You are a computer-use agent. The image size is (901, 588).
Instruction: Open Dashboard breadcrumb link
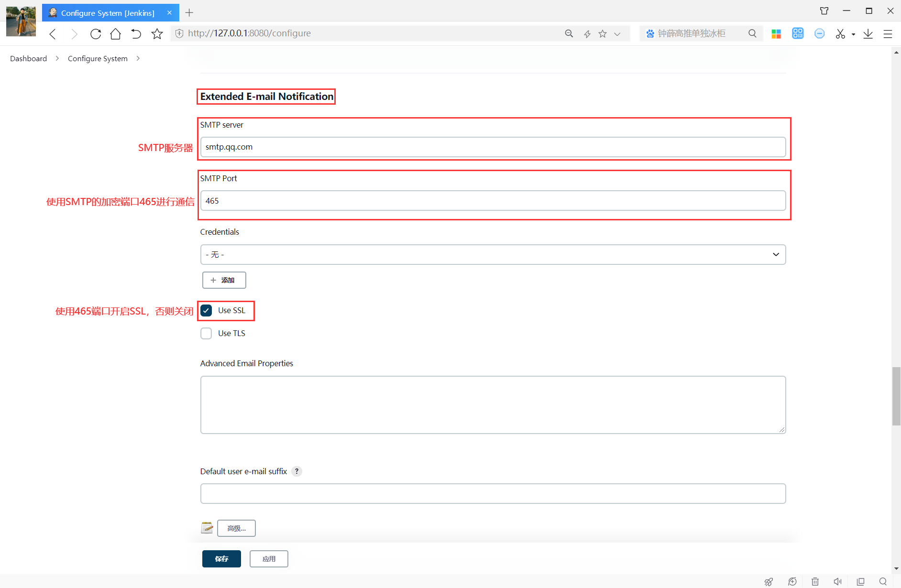click(x=28, y=58)
